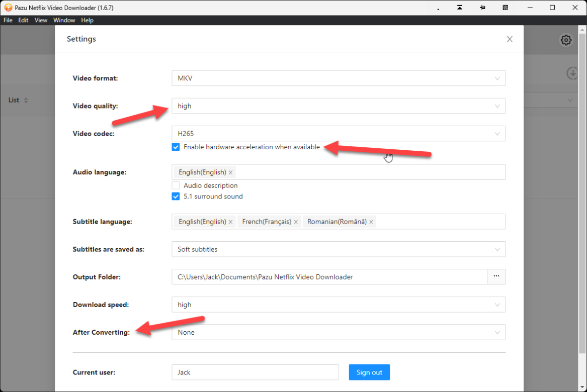Close the Settings dialog with X
The height and width of the screenshot is (392, 587).
510,39
